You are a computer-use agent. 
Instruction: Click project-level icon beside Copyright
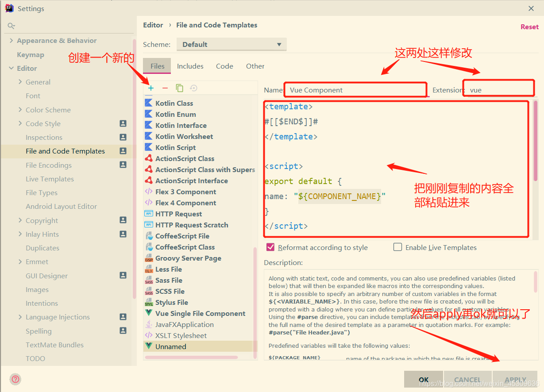pos(123,220)
